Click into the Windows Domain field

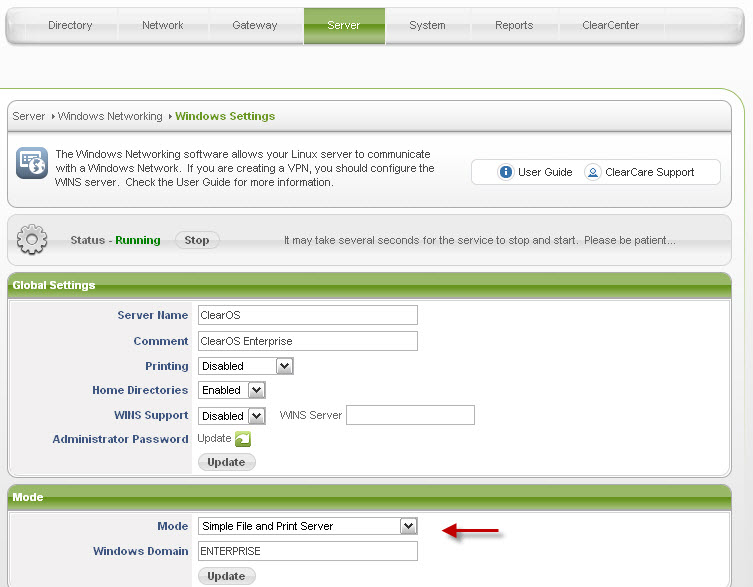coord(308,551)
